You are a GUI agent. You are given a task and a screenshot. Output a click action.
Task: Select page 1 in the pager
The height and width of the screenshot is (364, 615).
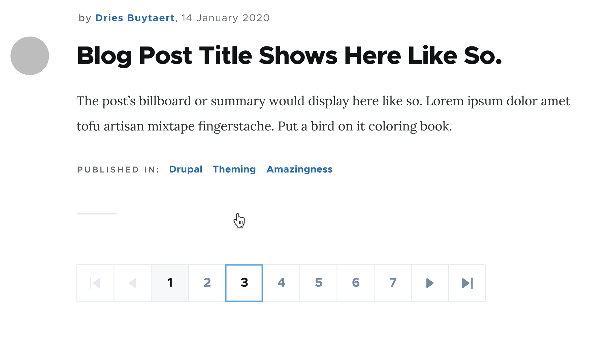click(x=170, y=283)
